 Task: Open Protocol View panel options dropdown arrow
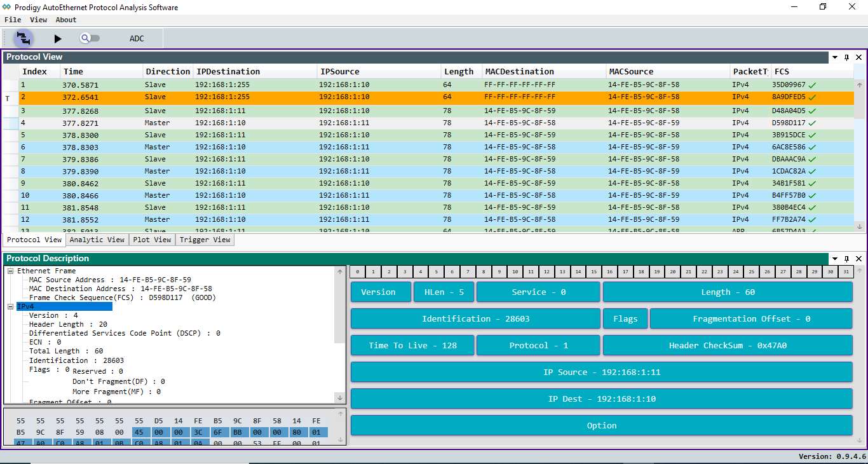coord(835,57)
